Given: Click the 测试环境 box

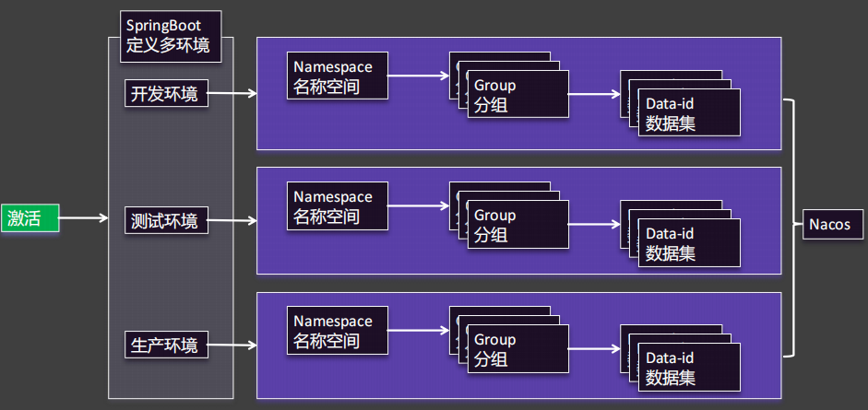Looking at the screenshot, I should click(x=166, y=220).
